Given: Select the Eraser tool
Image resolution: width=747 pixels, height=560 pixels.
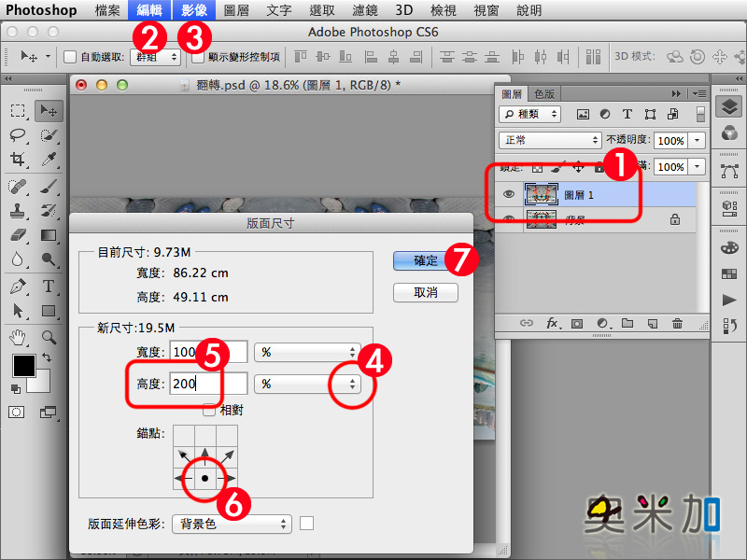Looking at the screenshot, I should coord(18,235).
